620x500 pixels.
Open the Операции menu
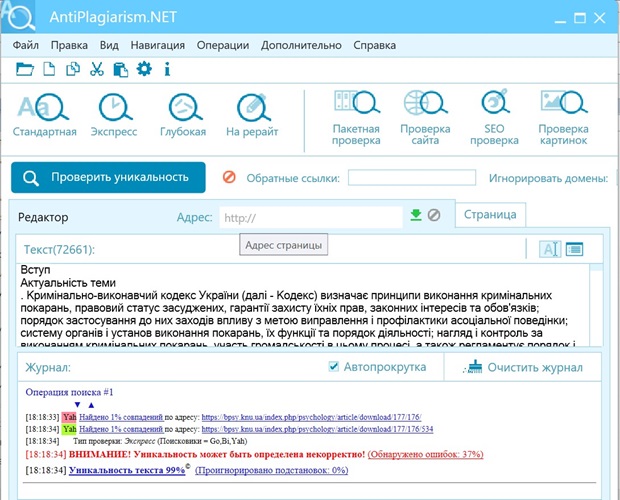click(223, 45)
